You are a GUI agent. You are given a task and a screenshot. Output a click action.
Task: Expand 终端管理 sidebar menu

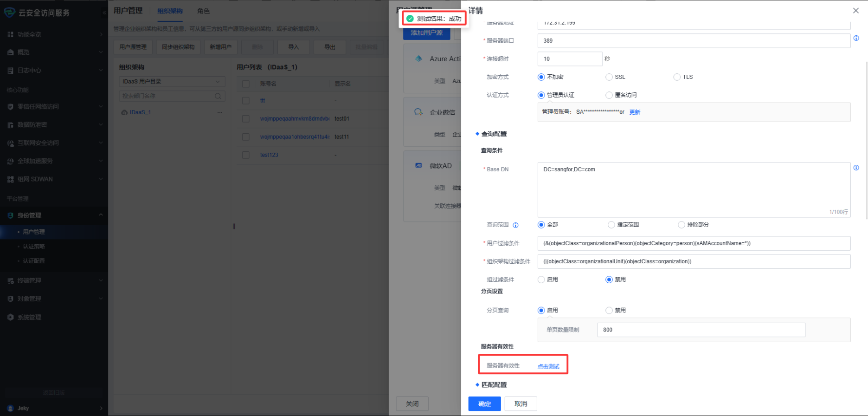(101, 280)
